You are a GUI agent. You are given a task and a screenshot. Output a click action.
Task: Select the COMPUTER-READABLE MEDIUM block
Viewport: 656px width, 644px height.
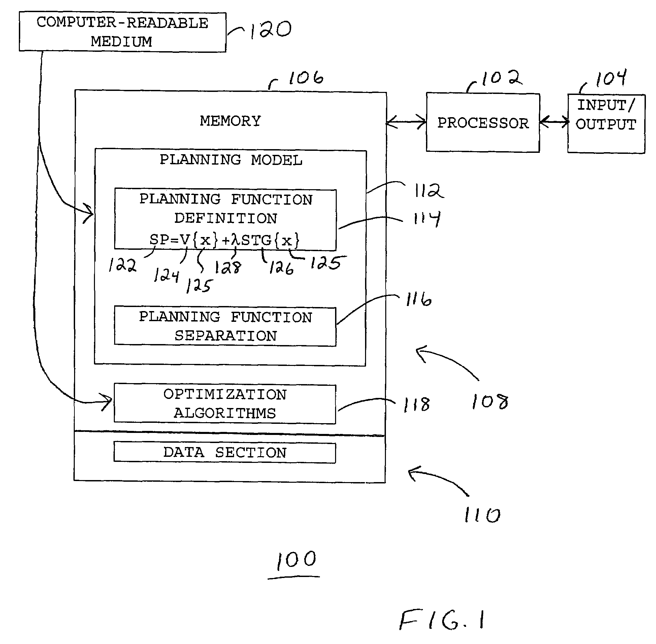pos(91,34)
